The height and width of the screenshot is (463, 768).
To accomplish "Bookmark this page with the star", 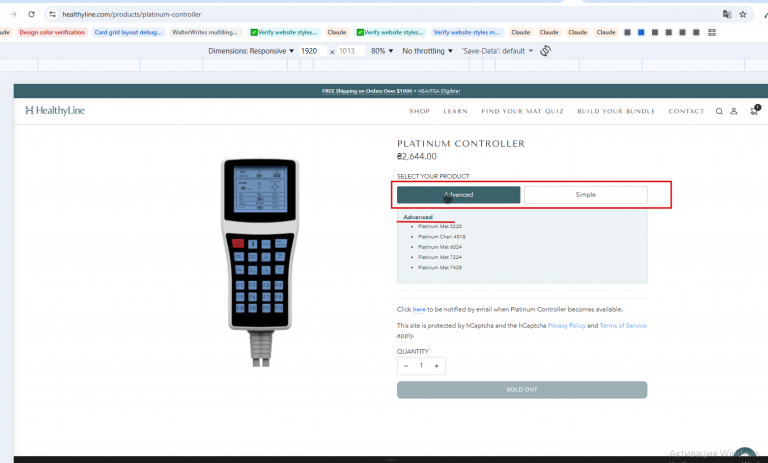I will tap(743, 14).
